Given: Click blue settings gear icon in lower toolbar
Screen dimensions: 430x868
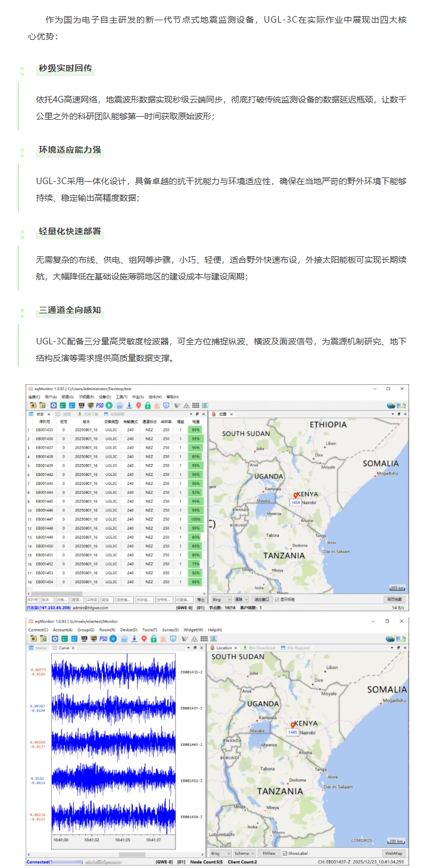Looking at the screenshot, I should point(54,639).
